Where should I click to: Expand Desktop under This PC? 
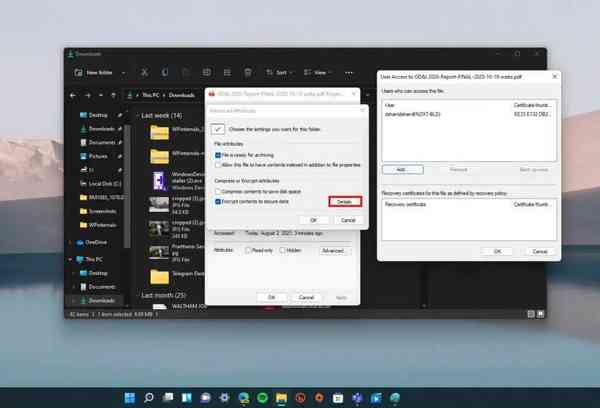[x=74, y=273]
